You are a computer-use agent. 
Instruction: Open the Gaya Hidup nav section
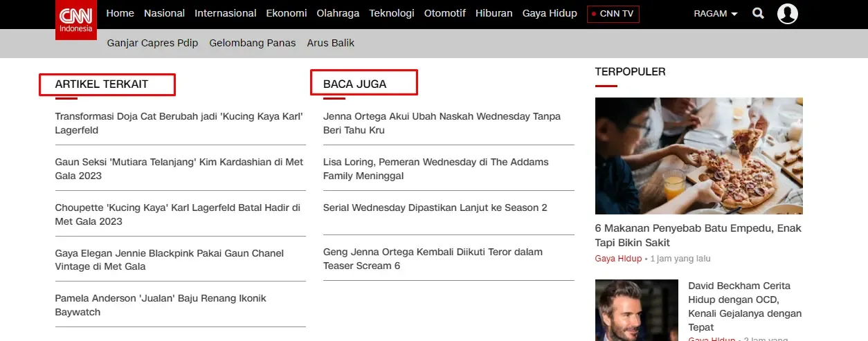(x=550, y=13)
